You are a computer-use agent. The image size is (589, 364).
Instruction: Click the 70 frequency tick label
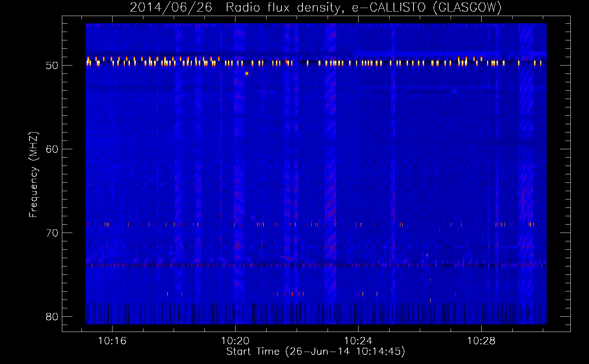(52, 233)
